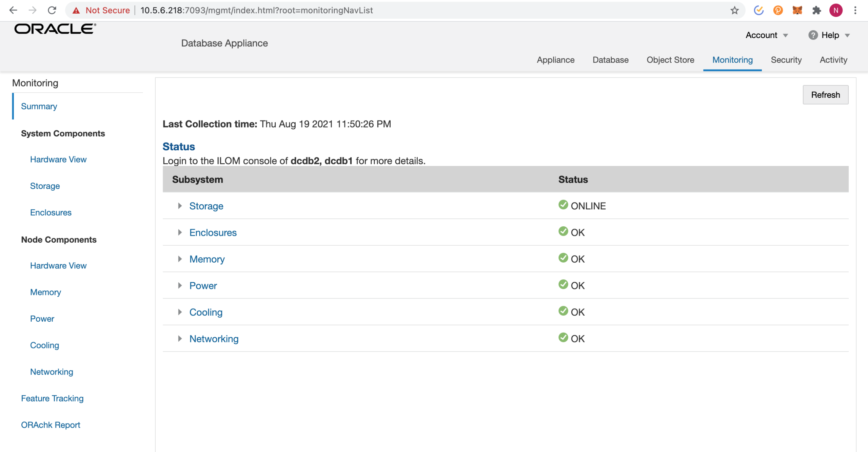Screen dimensions: 868x452
Task: Expand the Networking subsystem row
Action: (180, 338)
